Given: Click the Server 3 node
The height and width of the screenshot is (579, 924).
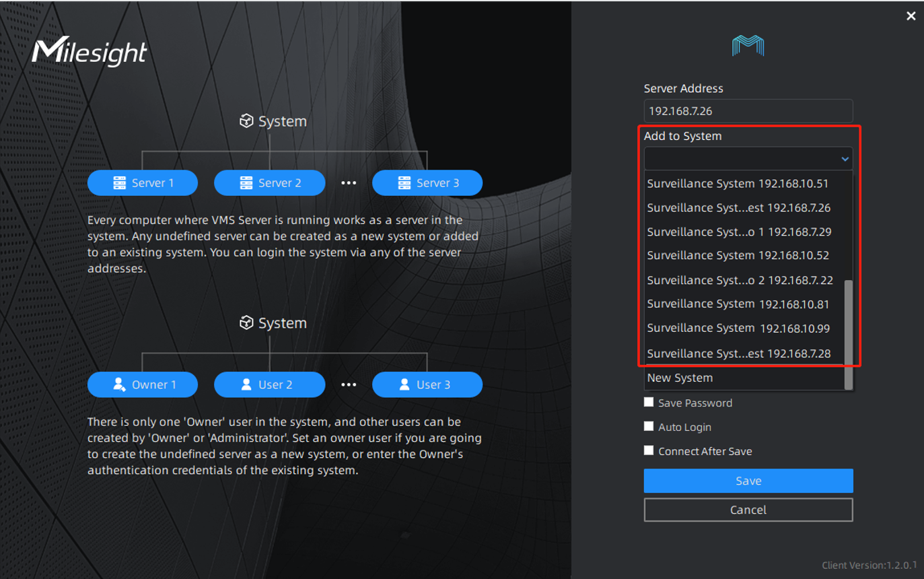Looking at the screenshot, I should click(427, 182).
